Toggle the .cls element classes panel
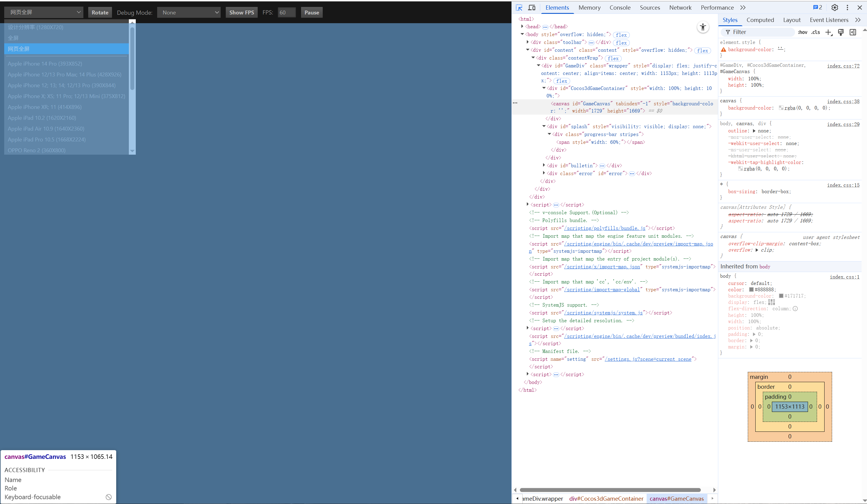The image size is (867, 504). (816, 32)
